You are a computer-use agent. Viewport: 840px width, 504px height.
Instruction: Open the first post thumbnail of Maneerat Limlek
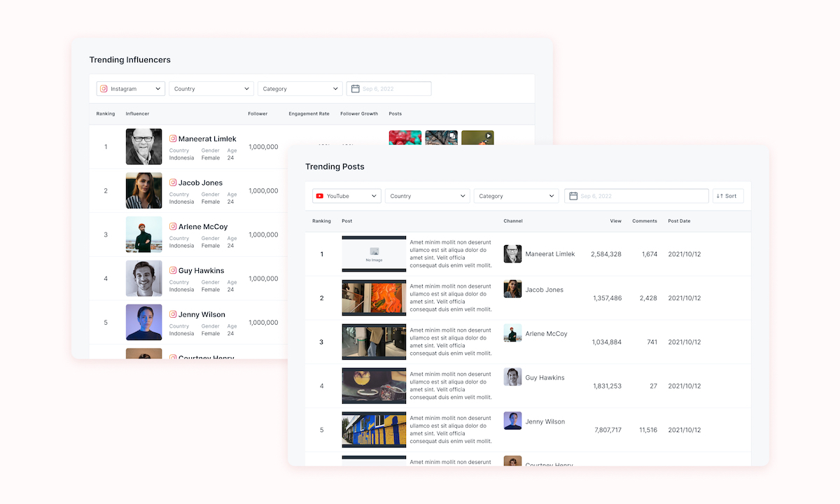[405, 137]
